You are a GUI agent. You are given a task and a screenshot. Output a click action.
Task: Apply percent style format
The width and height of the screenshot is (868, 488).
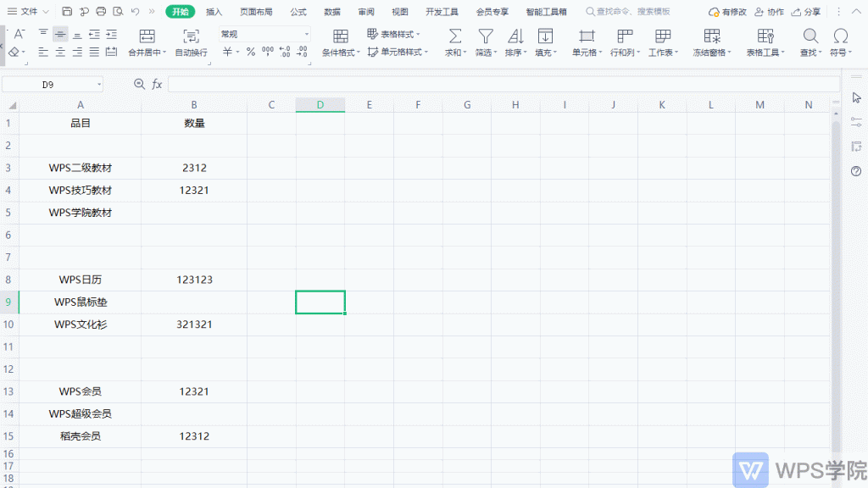[251, 52]
